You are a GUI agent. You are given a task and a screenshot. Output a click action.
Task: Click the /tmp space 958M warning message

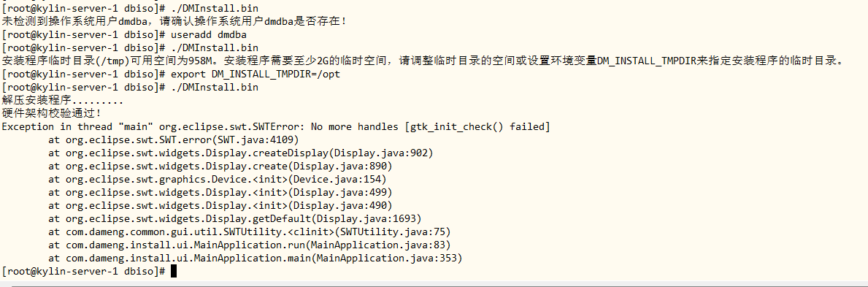[423, 61]
